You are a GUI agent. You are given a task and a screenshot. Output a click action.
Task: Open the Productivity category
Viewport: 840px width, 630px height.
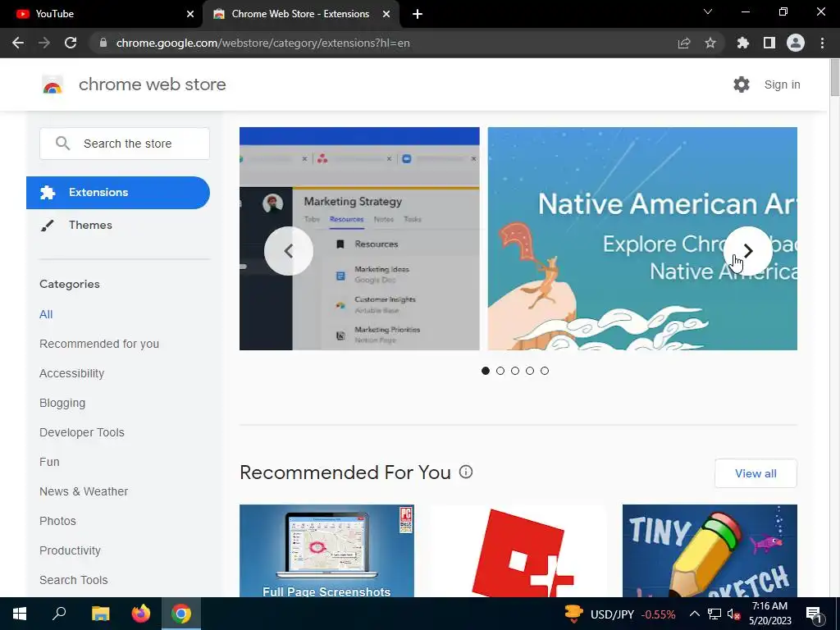click(71, 550)
